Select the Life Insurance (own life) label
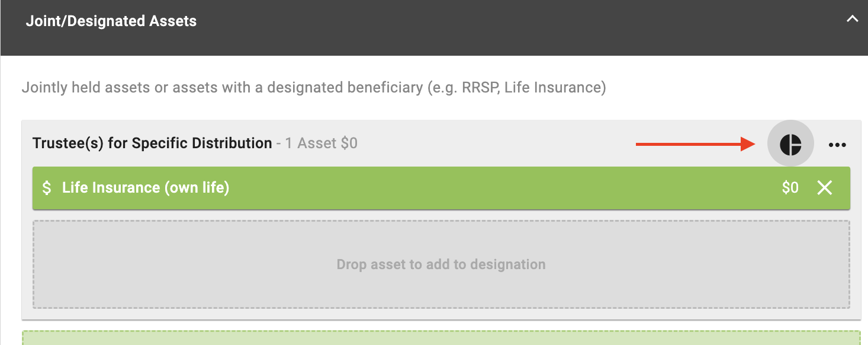This screenshot has width=868, height=345. [x=146, y=188]
